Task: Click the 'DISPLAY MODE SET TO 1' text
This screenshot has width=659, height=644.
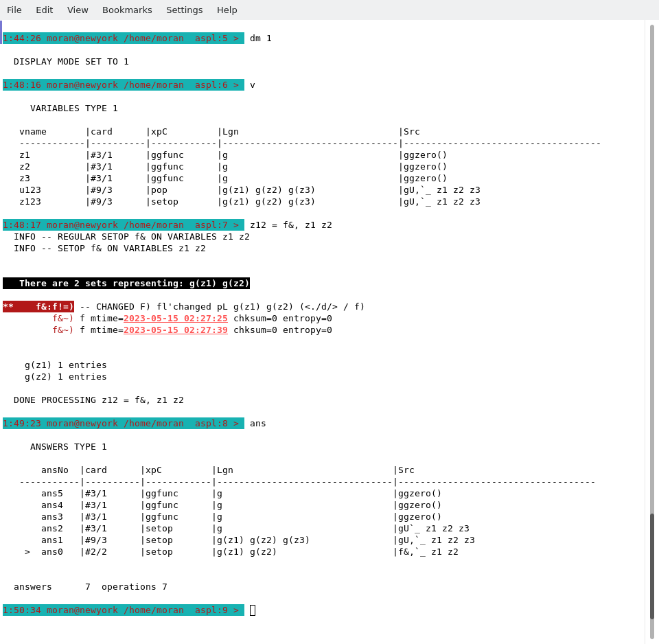Action: [71, 61]
